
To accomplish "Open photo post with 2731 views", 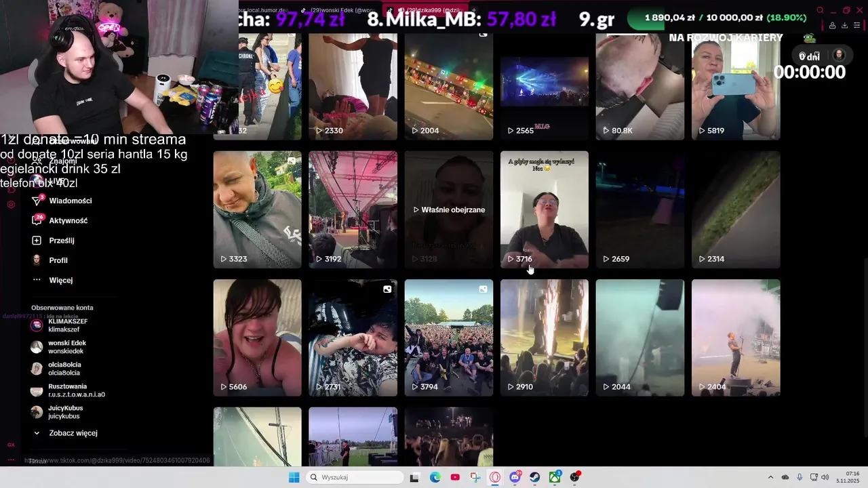I will coord(353,338).
